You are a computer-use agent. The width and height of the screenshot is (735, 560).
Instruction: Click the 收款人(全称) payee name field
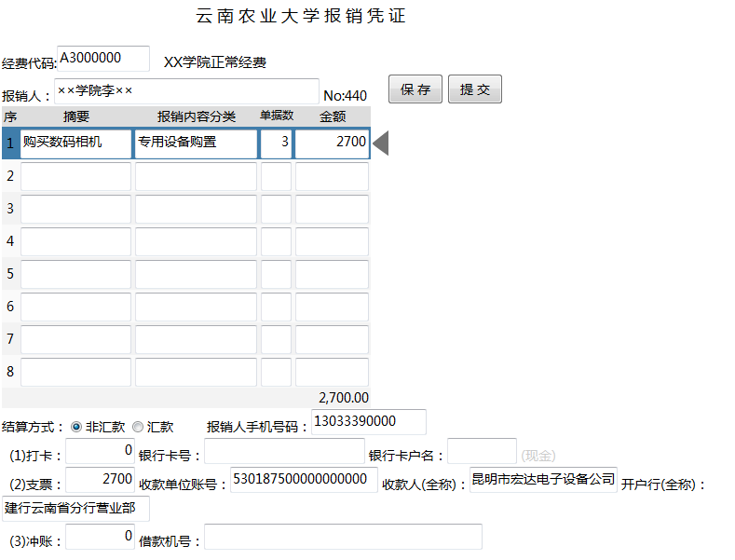pos(543,480)
